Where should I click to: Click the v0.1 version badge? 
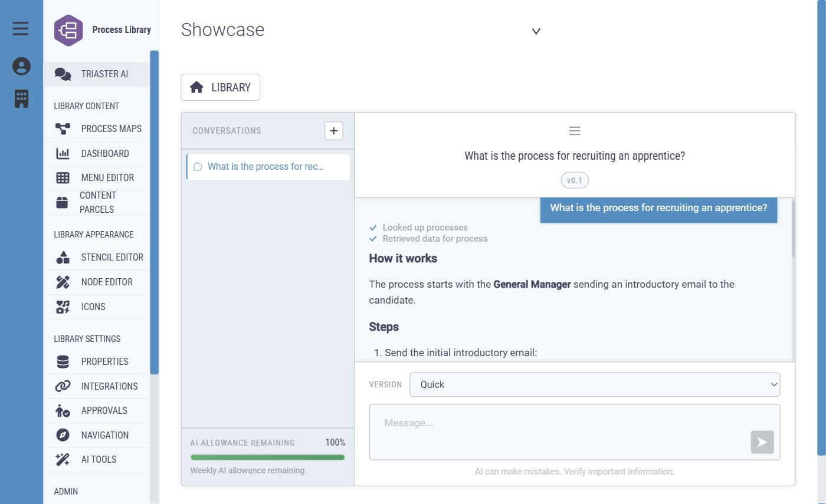coord(575,180)
